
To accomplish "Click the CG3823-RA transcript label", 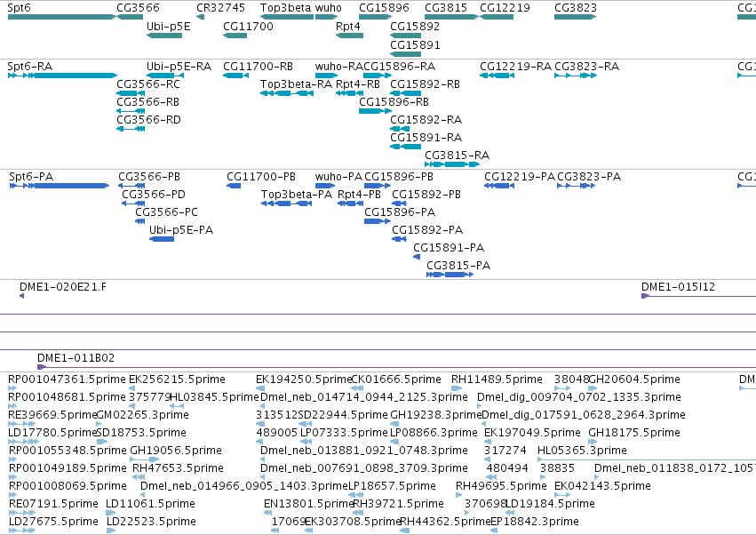I will [x=587, y=67].
